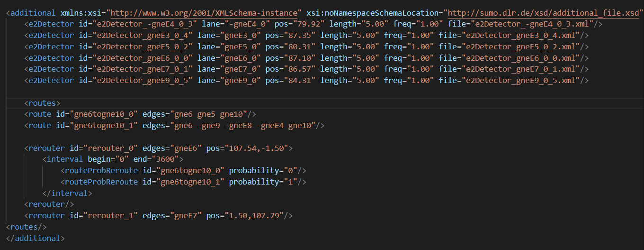Image resolution: width=644 pixels, height=250 pixels.
Task: Click pos value "87.35"
Action: click(x=301, y=35)
